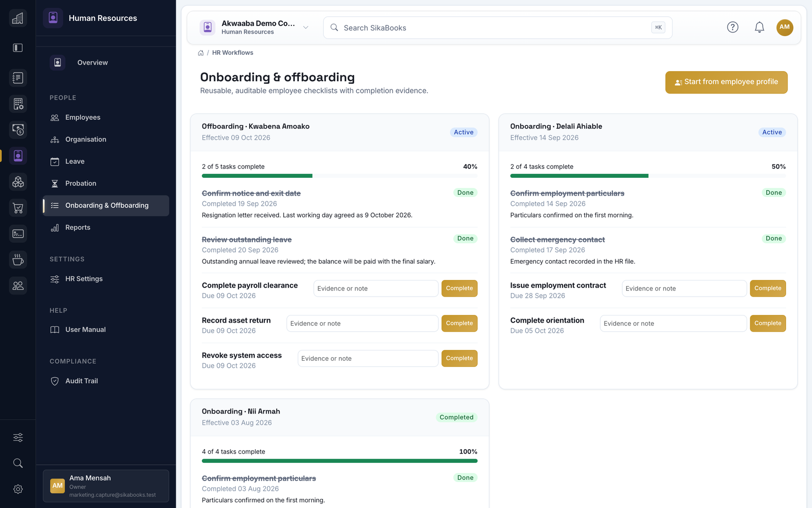Click Done badge for Review outstanding leave
The height and width of the screenshot is (508, 812).
point(465,238)
